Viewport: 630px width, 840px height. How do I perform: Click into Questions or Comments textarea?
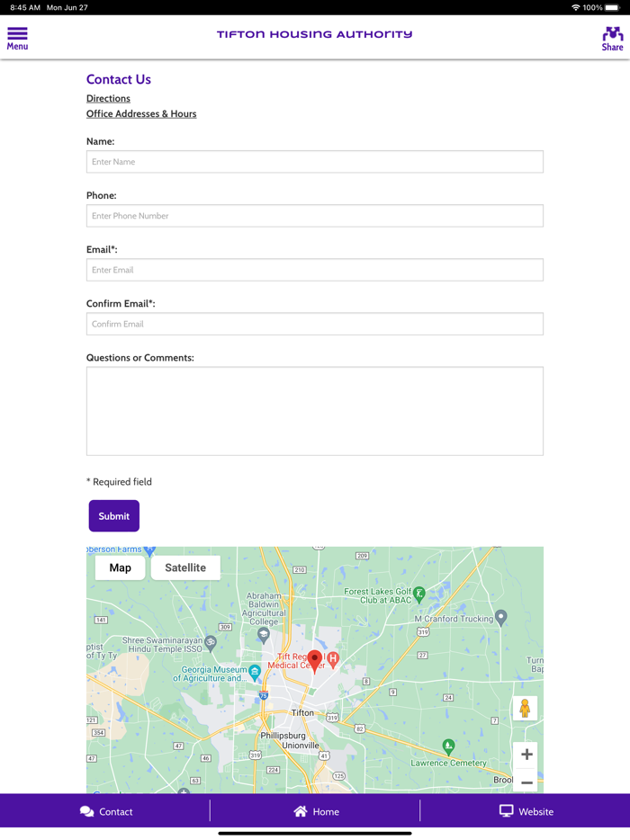coord(315,411)
